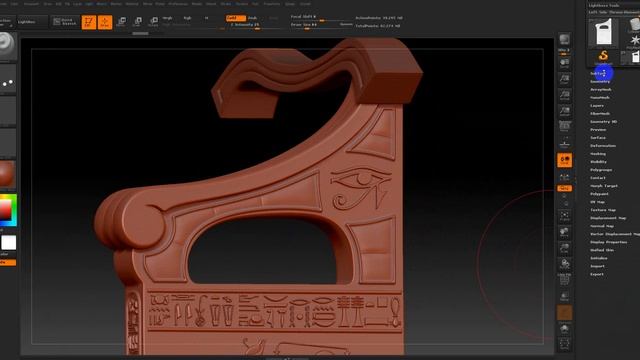Toggle Draw mode button
This screenshot has height=360, width=640.
[x=105, y=22]
